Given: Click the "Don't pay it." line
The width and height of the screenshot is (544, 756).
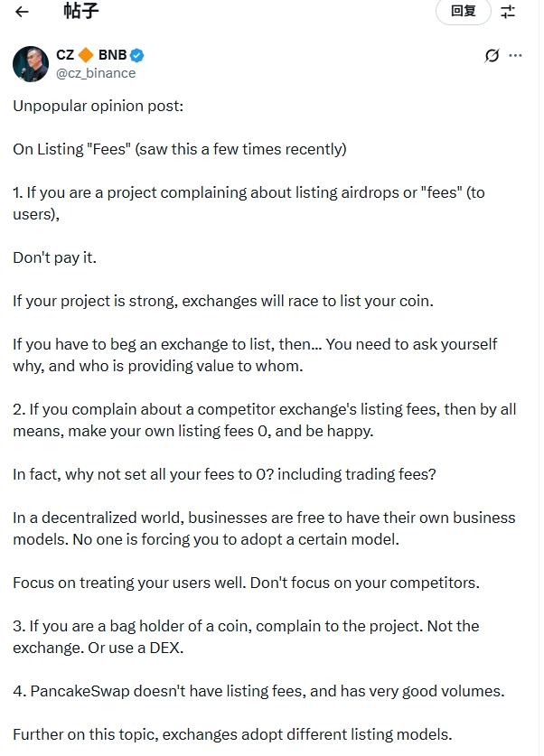Looking at the screenshot, I should (x=54, y=257).
